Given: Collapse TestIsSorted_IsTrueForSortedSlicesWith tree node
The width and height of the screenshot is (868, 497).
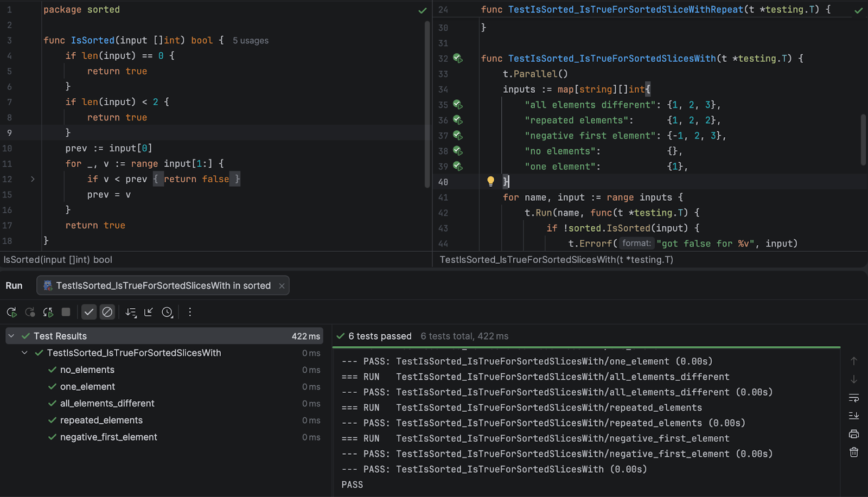Looking at the screenshot, I should (x=25, y=353).
